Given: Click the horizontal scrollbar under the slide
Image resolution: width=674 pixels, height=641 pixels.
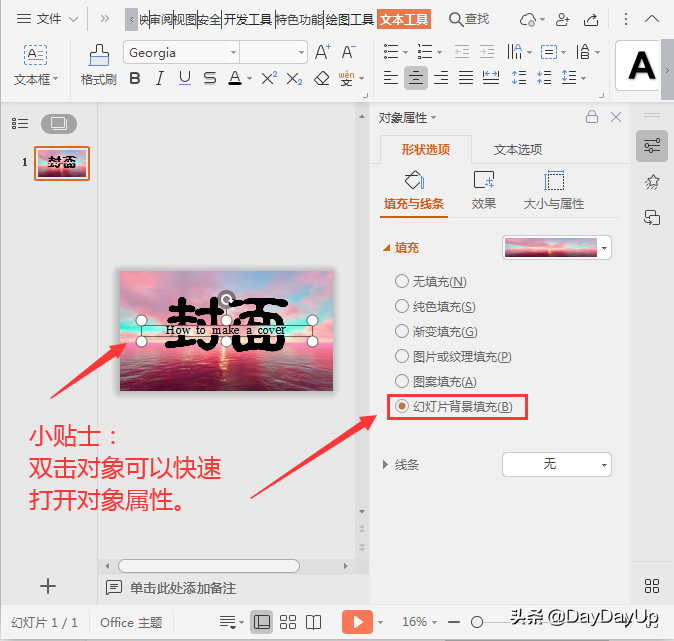Looking at the screenshot, I should [209, 566].
